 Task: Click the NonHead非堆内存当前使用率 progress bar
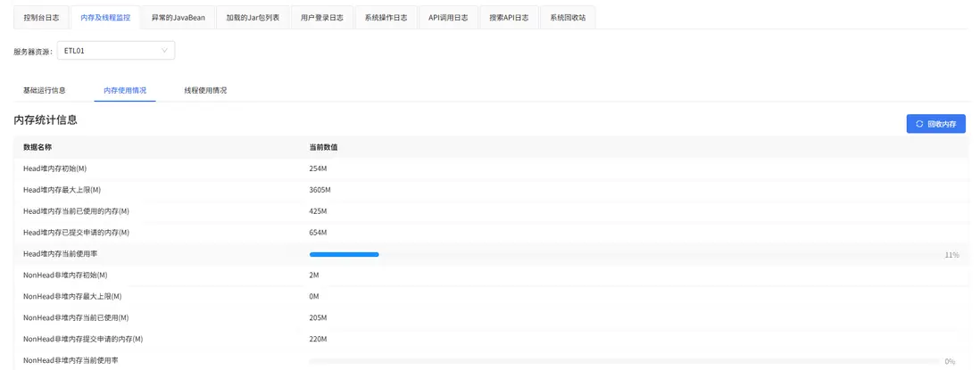(625, 361)
